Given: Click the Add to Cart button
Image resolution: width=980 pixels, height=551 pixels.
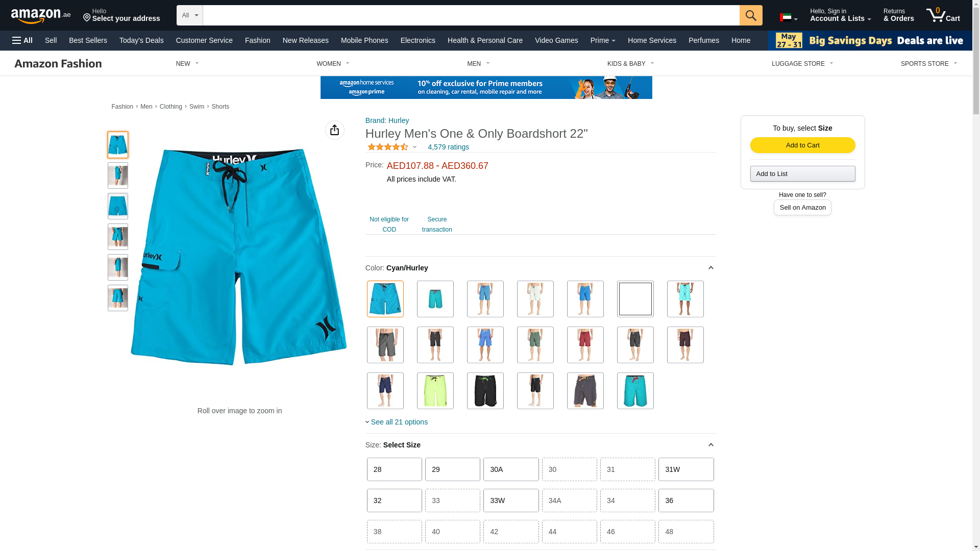Looking at the screenshot, I should tap(802, 145).
